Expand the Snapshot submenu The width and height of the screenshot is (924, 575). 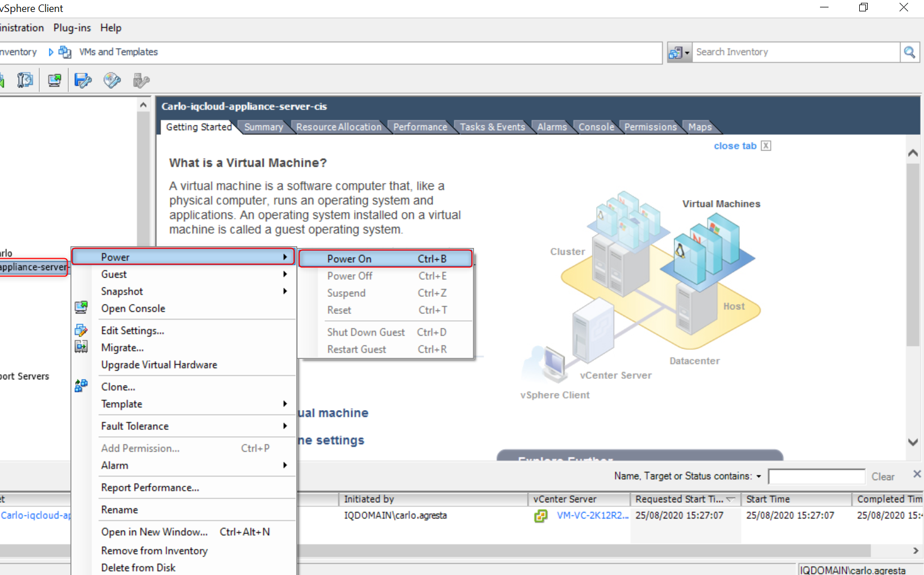[x=285, y=291]
